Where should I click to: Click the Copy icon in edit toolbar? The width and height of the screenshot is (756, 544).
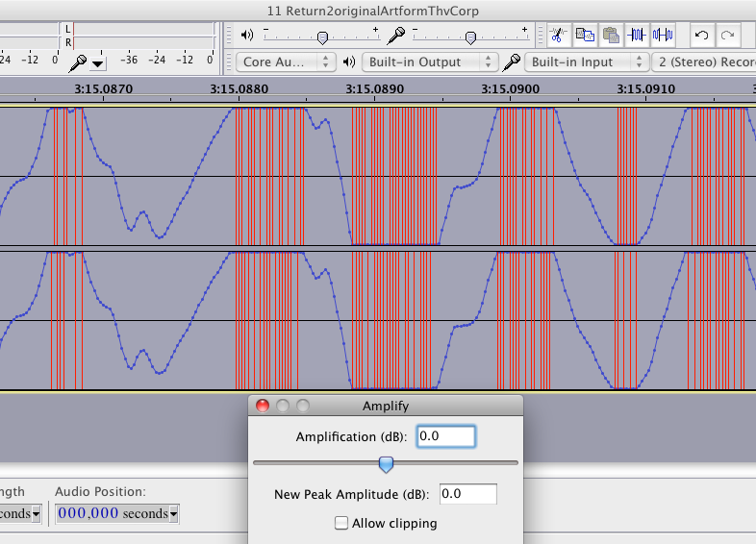[x=585, y=35]
